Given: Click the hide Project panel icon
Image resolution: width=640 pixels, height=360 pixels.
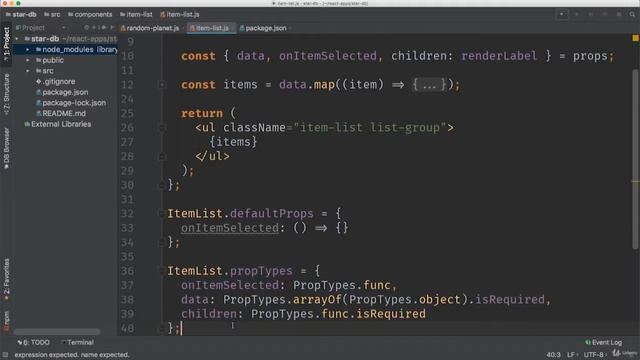Looking at the screenshot, I should click(111, 28).
